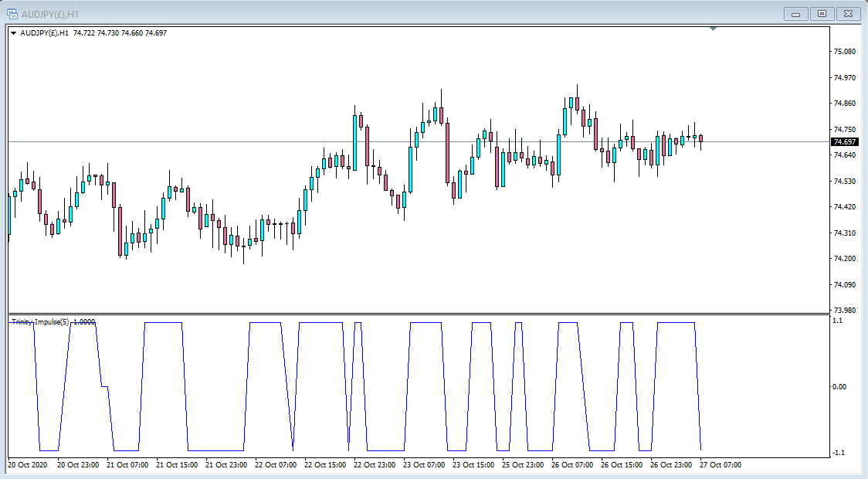Click the 74.090 price scale label
This screenshot has height=479, width=868.
844,284
